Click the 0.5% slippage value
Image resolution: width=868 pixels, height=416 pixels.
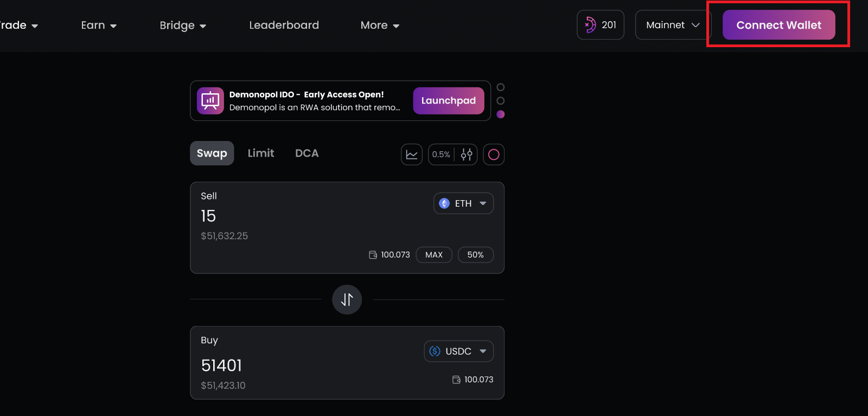pos(441,155)
